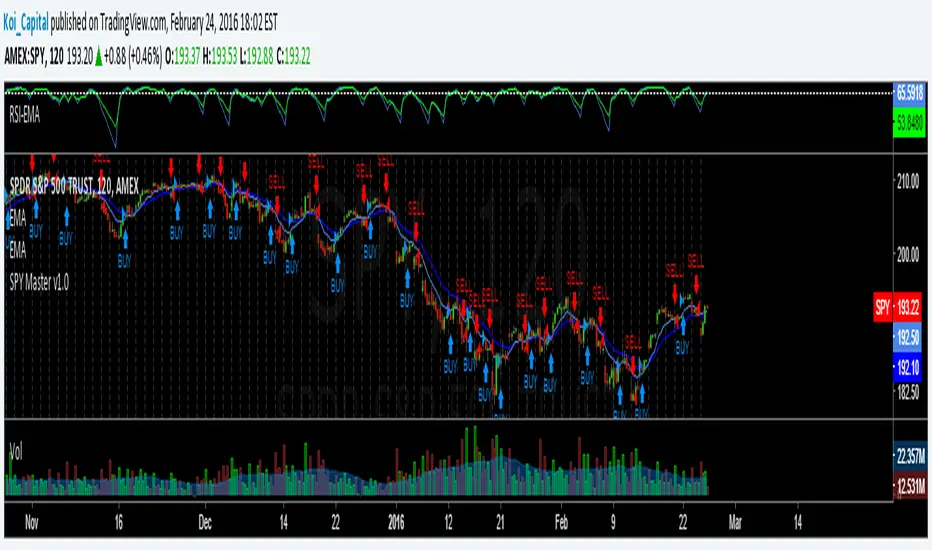Viewport: 932px width, 550px height.
Task: Click the red SPY price tag
Action: coord(882,307)
